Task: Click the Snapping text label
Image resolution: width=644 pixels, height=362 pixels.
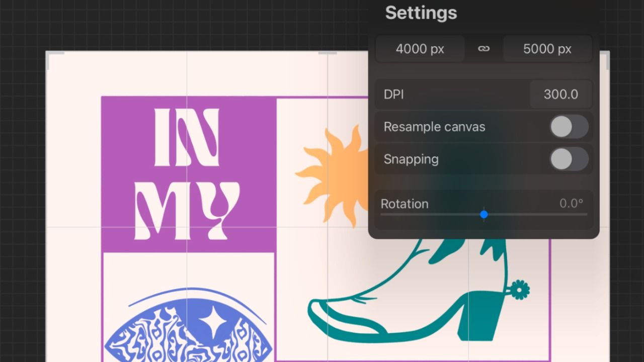Action: point(411,159)
